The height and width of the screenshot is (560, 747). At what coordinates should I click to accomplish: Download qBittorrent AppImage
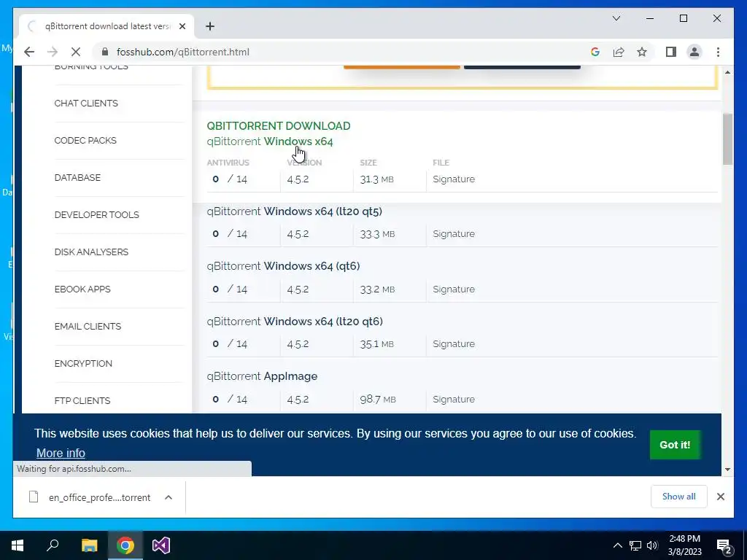click(x=262, y=376)
